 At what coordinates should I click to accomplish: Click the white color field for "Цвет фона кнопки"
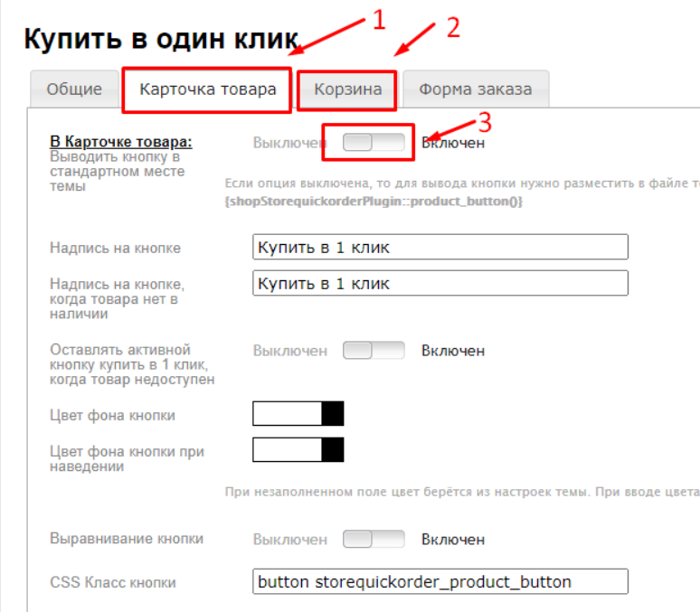point(287,414)
